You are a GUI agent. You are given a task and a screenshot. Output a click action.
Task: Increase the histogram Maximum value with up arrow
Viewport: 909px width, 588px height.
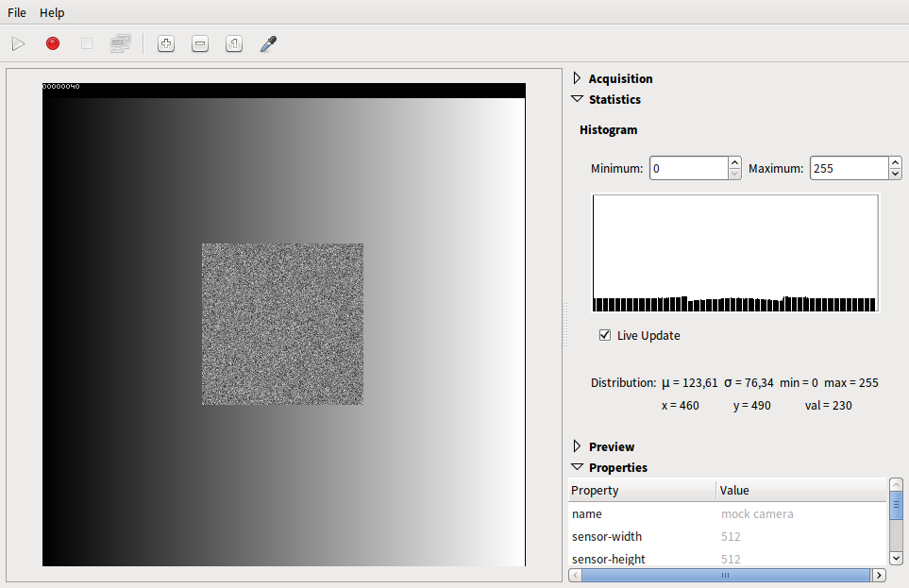coord(895,163)
